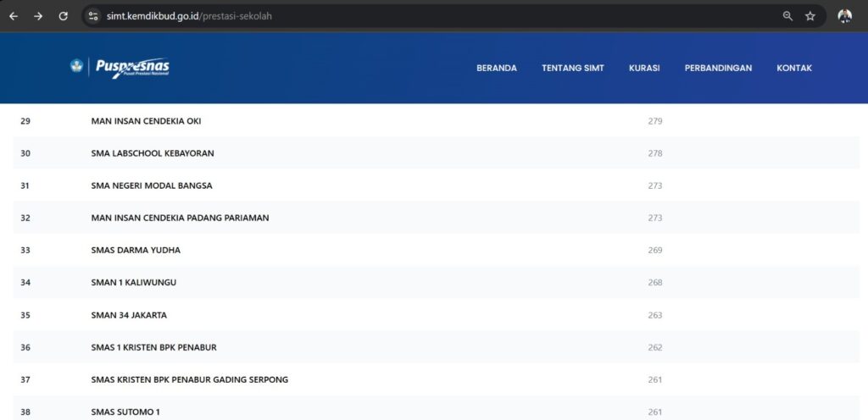Click SMAS DARMA YUDHA school name
The image size is (868, 420).
coord(136,251)
